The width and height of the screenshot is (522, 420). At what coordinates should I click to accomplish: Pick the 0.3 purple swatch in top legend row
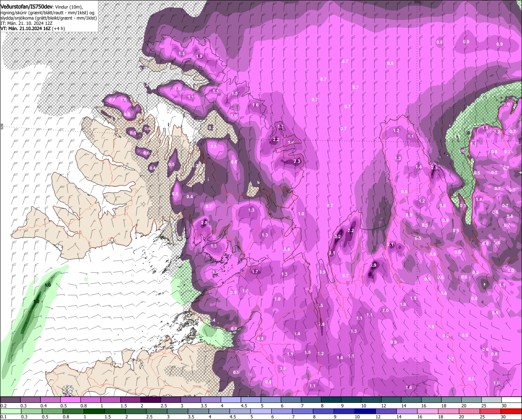click(x=30, y=400)
